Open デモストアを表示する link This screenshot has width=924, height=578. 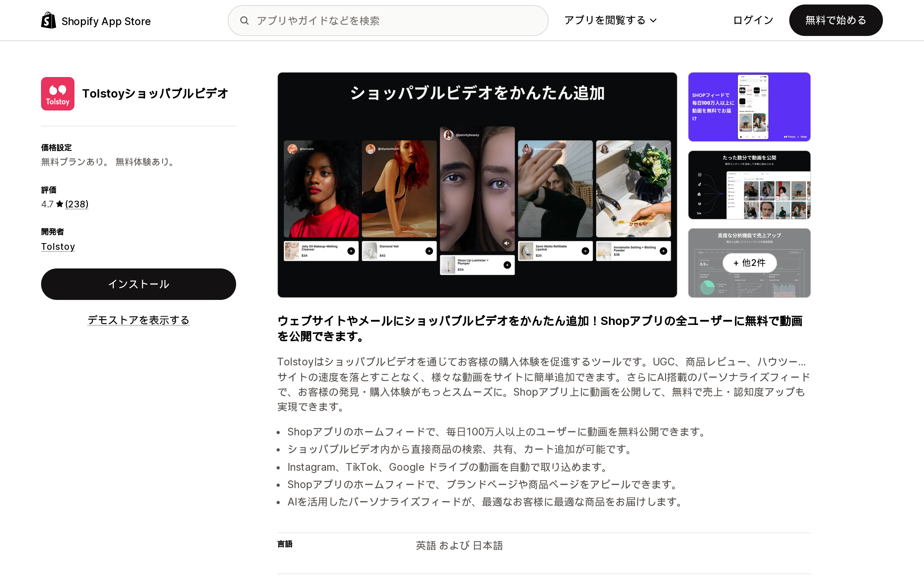(x=139, y=320)
